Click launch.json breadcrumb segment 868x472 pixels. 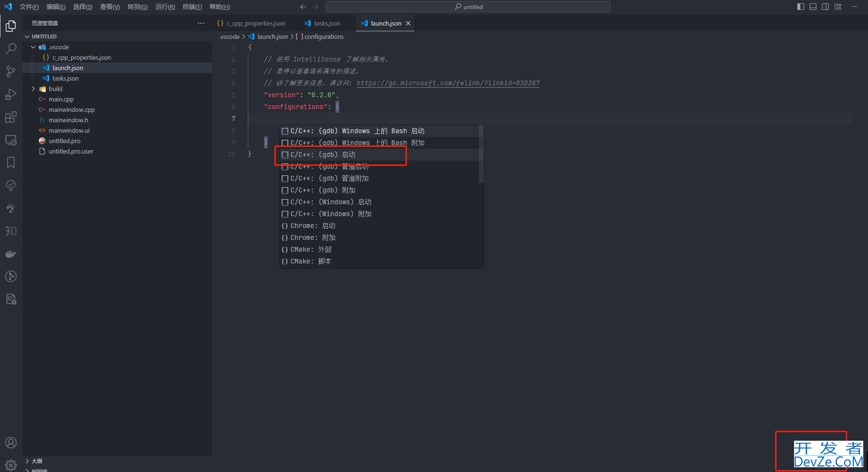coord(272,36)
